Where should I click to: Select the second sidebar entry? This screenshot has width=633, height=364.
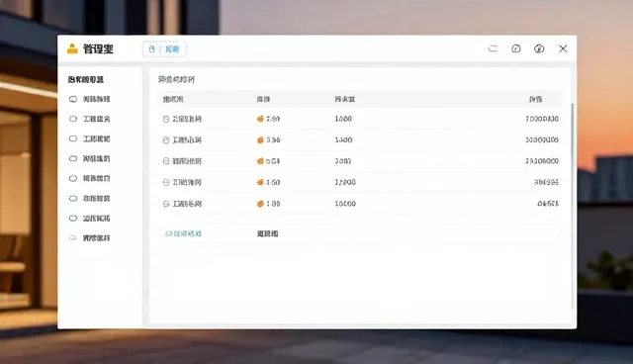tap(90, 119)
